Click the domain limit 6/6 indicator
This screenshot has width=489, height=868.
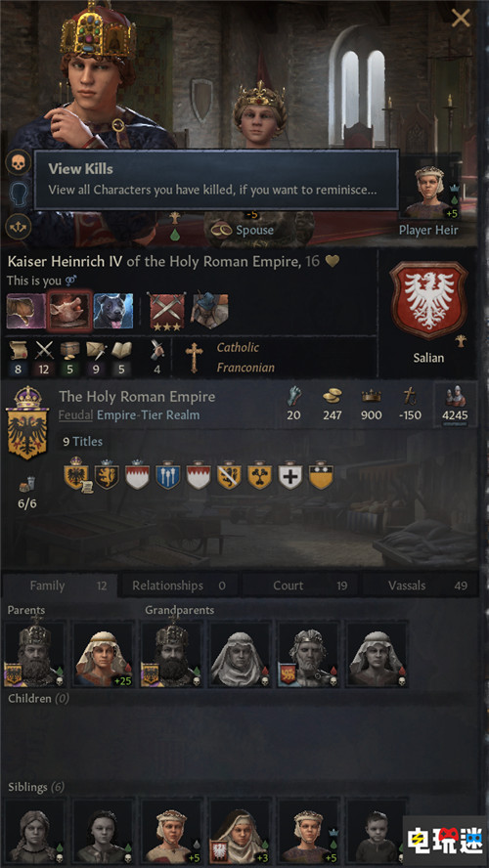[27, 494]
